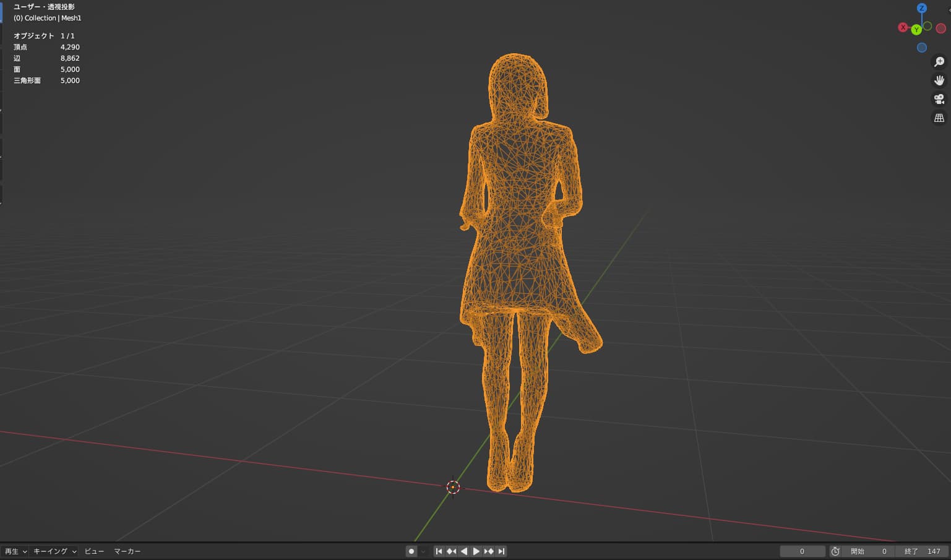This screenshot has width=951, height=560.
Task: Click the blue Z axis on navigation gizmo
Action: tap(922, 8)
